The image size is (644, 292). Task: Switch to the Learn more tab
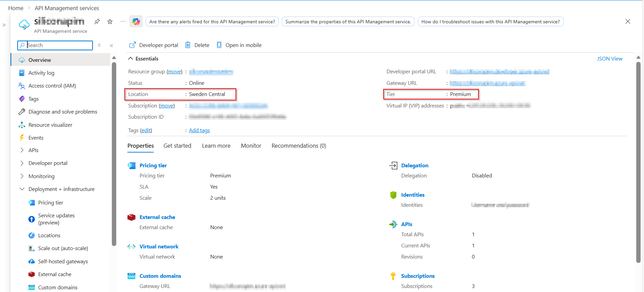(x=216, y=146)
